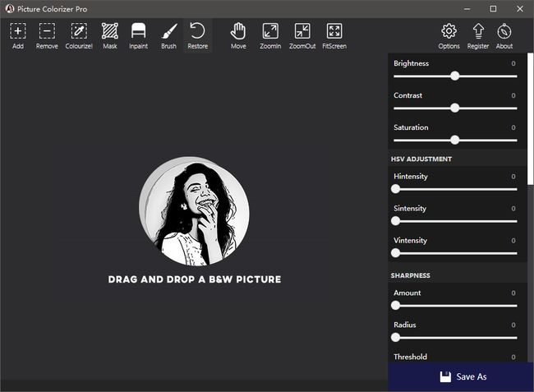Click the adjustments panel vertical scrollbar
The image size is (534, 392).
click(x=530, y=119)
